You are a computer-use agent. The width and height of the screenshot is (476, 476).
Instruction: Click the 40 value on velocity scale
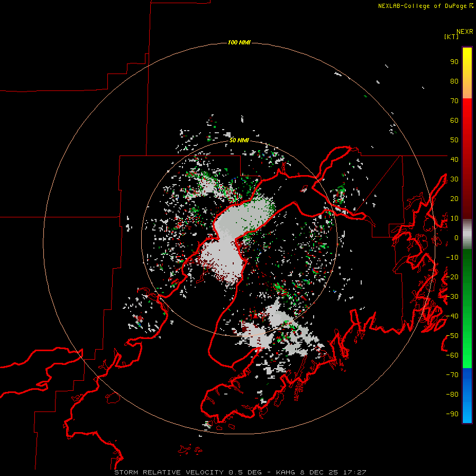pos(454,159)
